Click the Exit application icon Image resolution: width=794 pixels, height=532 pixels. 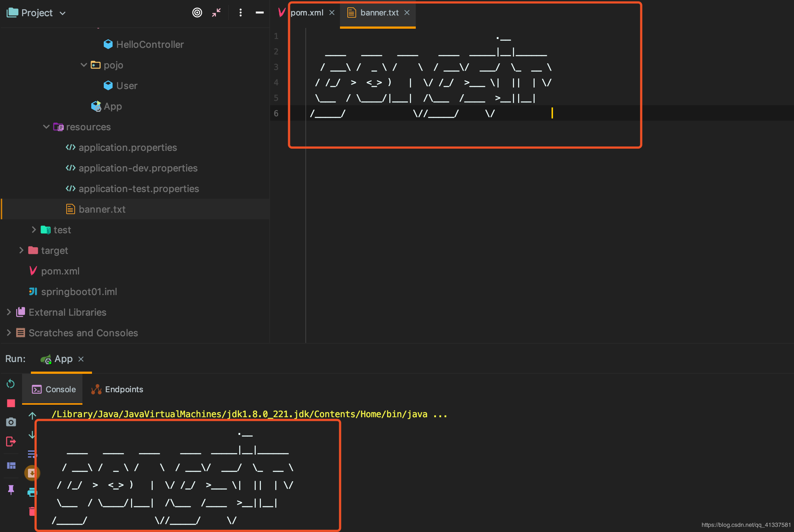click(x=11, y=441)
